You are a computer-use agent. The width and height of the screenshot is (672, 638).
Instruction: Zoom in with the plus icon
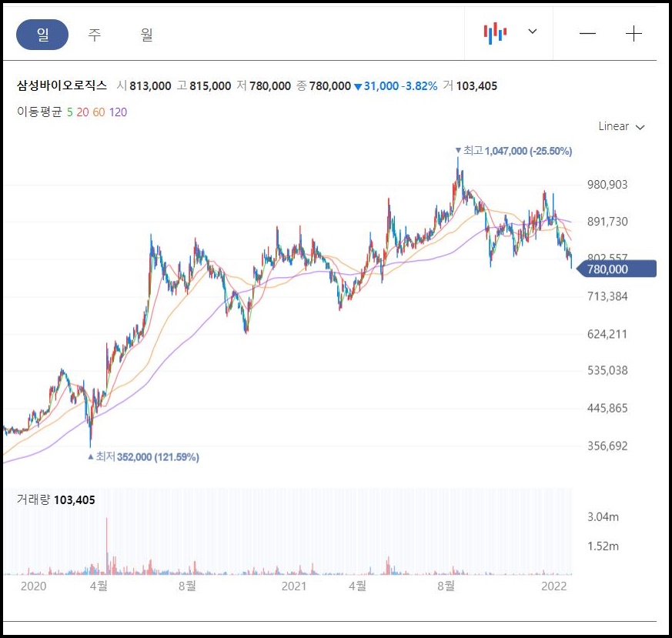pyautogui.click(x=634, y=33)
